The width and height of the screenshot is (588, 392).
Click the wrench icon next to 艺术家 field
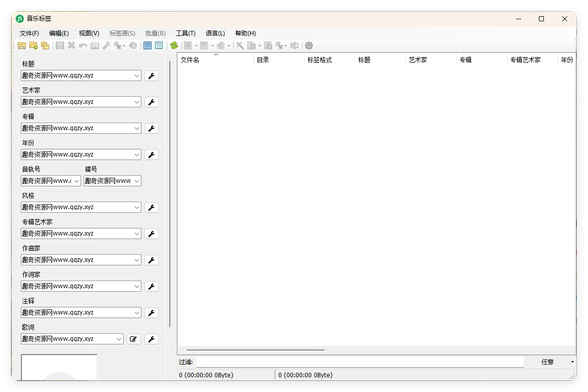151,102
